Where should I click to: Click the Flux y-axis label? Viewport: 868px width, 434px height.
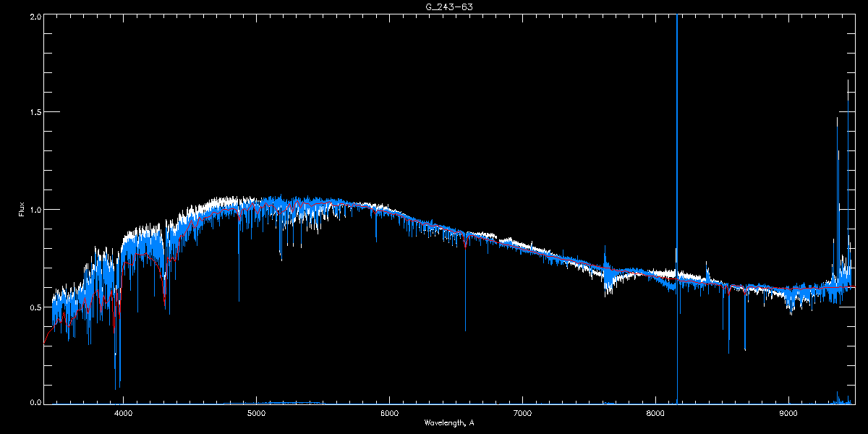pyautogui.click(x=22, y=210)
